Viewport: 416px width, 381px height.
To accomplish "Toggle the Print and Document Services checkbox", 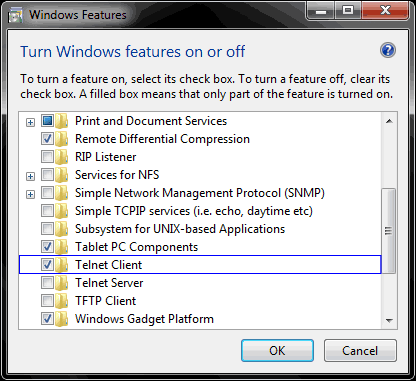I will pyautogui.click(x=47, y=121).
